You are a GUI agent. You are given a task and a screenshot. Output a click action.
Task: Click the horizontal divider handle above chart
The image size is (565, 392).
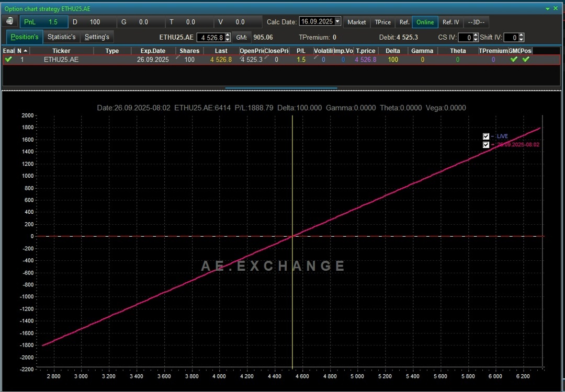tap(281, 88)
